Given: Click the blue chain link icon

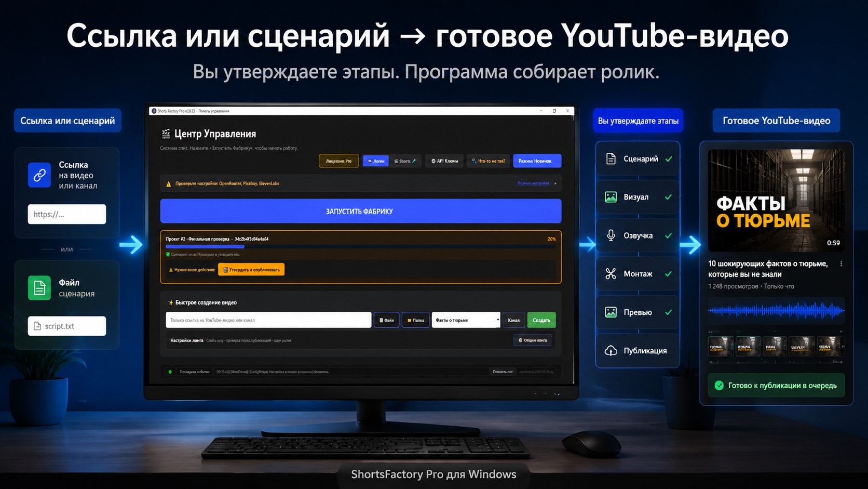Looking at the screenshot, I should pyautogui.click(x=39, y=175).
